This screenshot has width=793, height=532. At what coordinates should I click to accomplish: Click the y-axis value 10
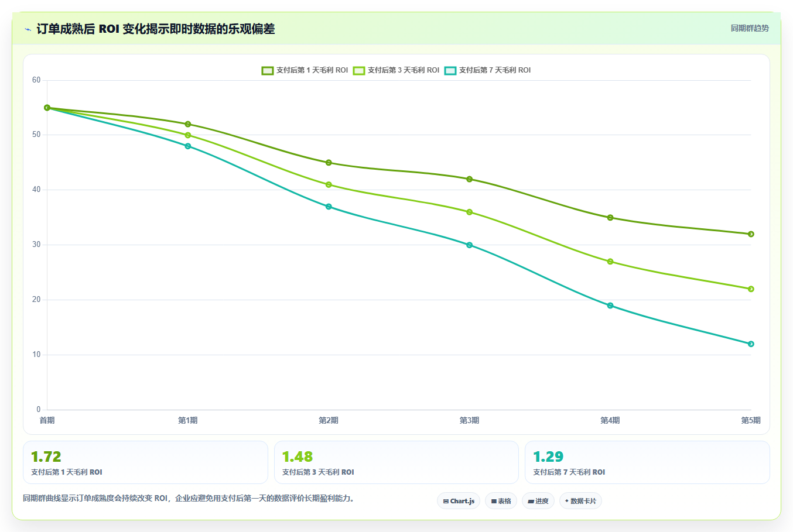[36, 355]
